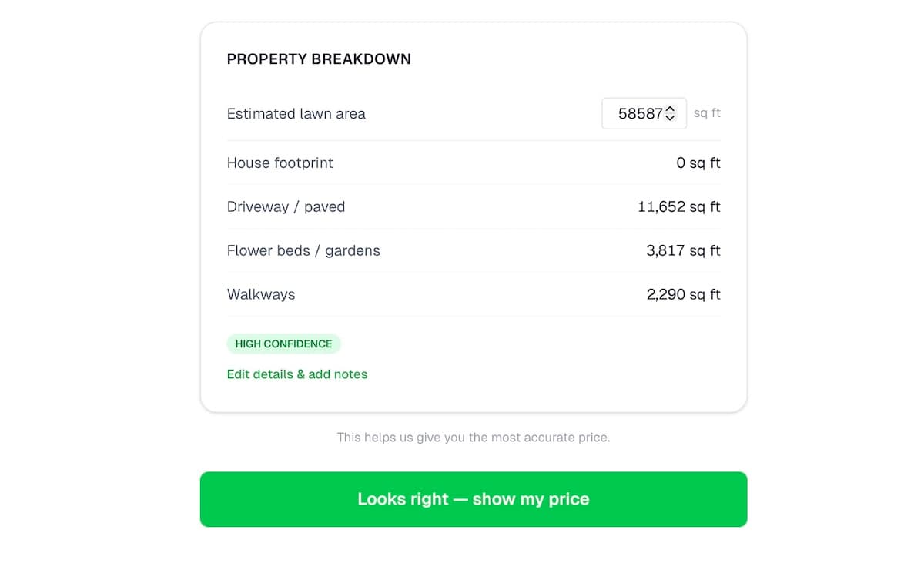Viewport: 924px width, 570px height.
Task: Decrease lawn area with the down stepper arrow
Action: click(670, 118)
